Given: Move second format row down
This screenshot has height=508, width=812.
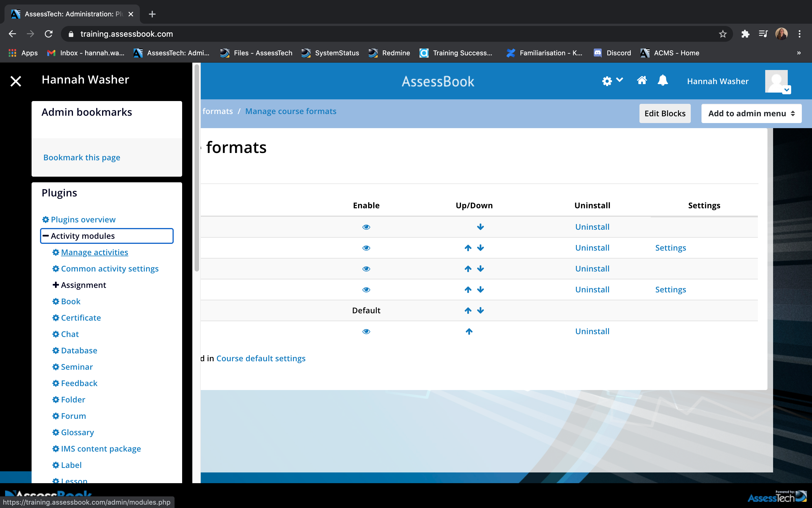Looking at the screenshot, I should click(x=480, y=248).
